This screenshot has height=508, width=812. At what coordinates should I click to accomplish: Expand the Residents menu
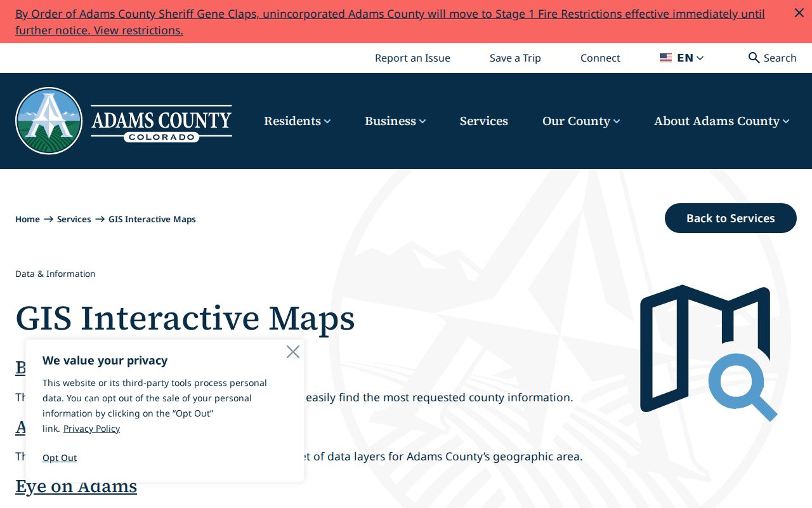click(297, 121)
